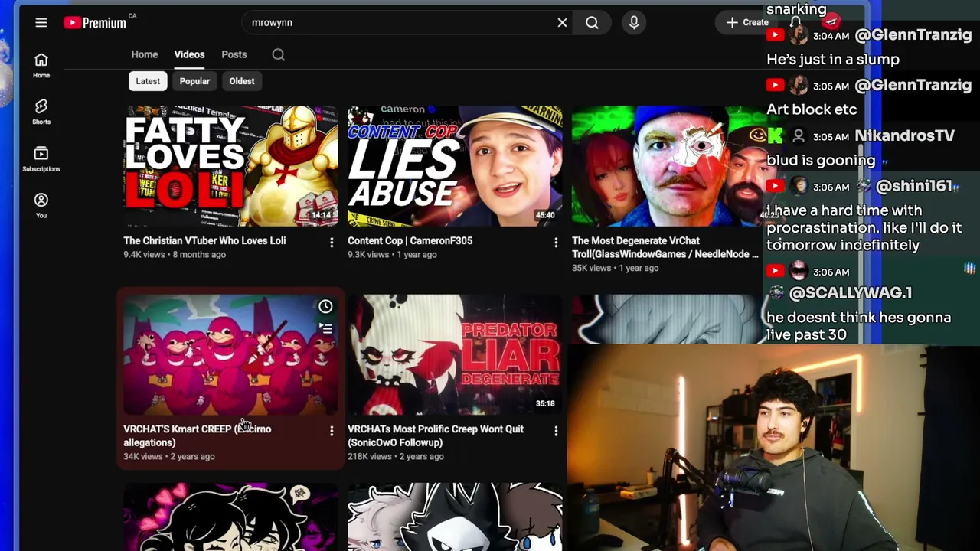The image size is (980, 551).
Task: Open Subscriptions in the left sidebar
Action: tap(41, 158)
